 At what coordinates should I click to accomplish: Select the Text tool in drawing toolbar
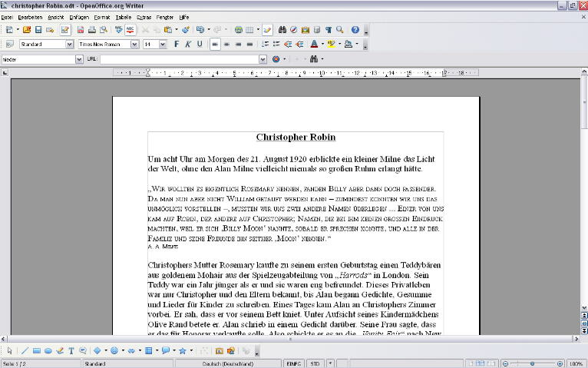coord(71,351)
